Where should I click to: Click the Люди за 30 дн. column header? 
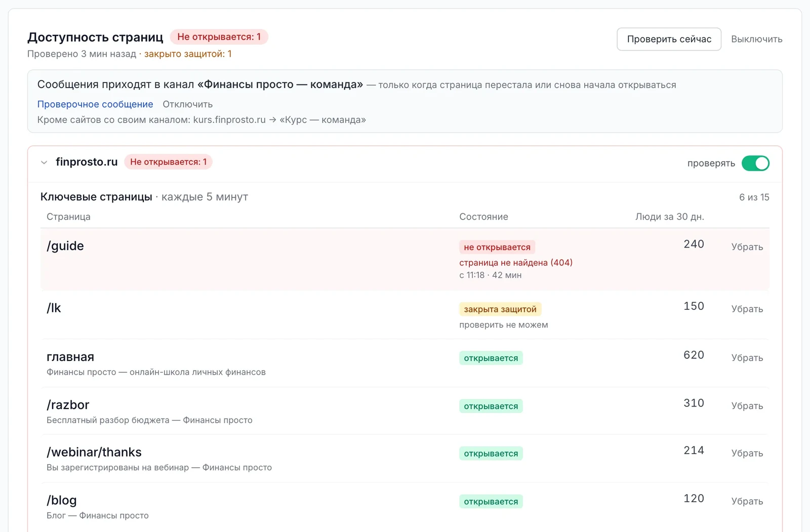pos(670,217)
